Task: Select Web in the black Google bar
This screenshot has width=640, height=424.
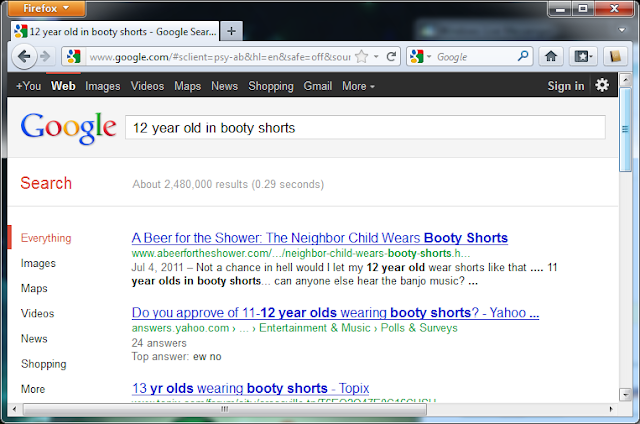Action: point(63,86)
